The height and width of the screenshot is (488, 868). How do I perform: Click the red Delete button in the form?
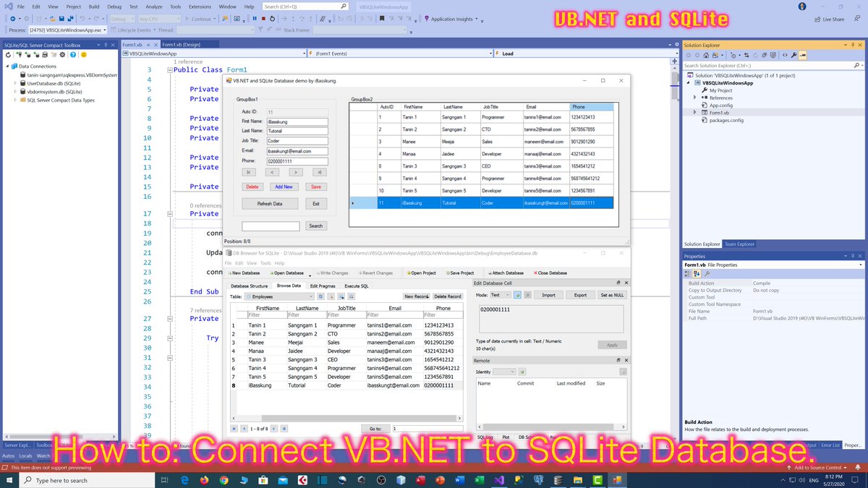[252, 187]
